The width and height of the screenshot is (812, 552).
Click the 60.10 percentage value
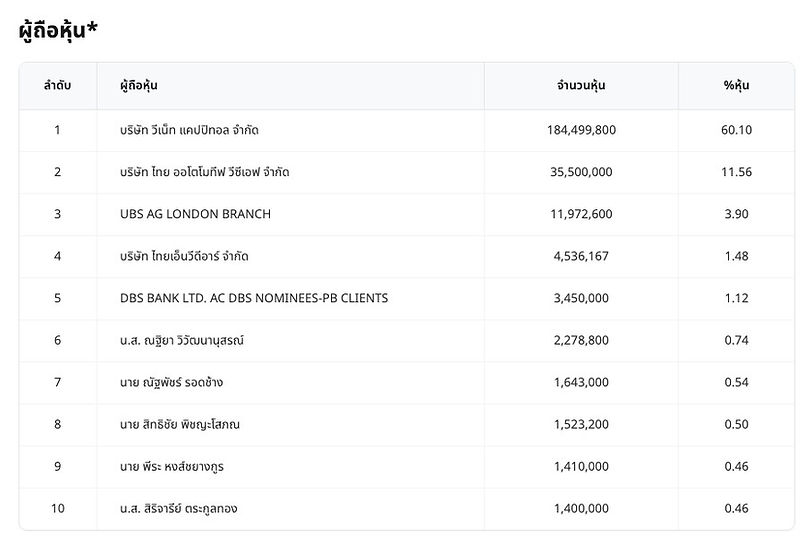pos(736,130)
